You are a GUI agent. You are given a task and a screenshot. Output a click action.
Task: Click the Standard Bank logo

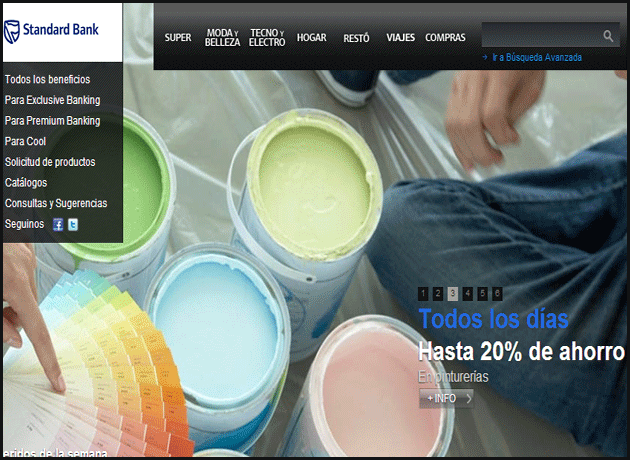[x=51, y=31]
